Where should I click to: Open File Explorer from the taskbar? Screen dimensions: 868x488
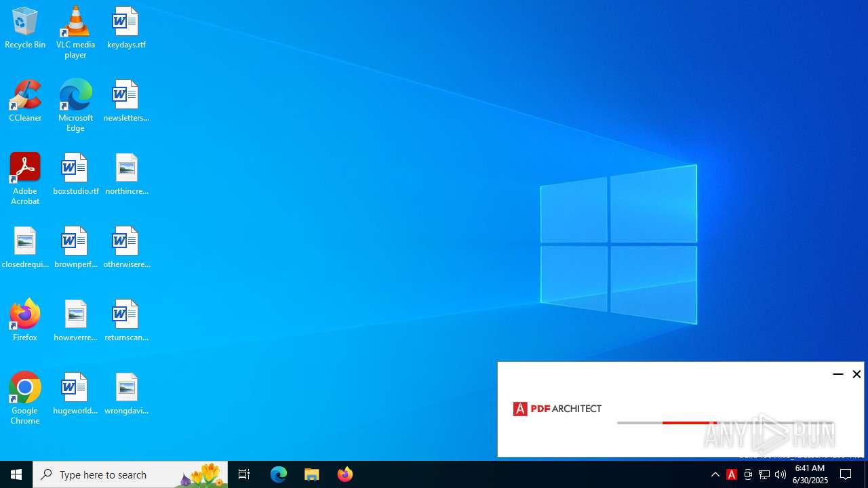[x=312, y=474]
